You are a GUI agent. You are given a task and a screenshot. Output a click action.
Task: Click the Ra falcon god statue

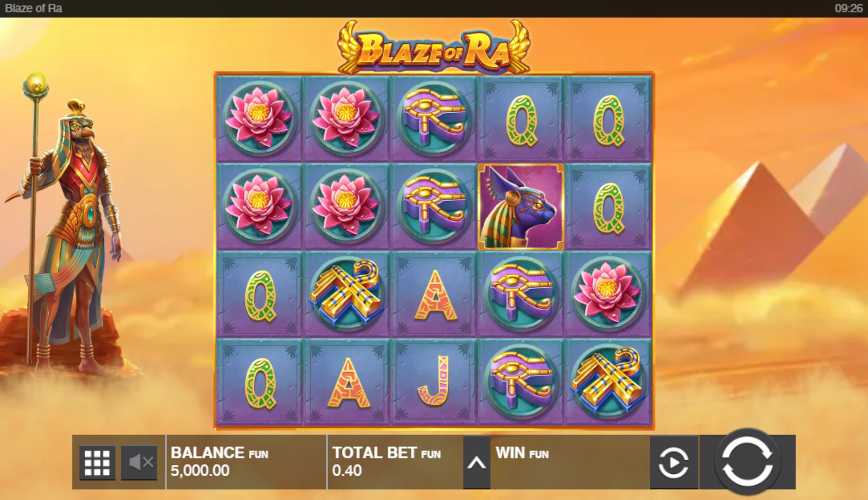[x=65, y=227]
